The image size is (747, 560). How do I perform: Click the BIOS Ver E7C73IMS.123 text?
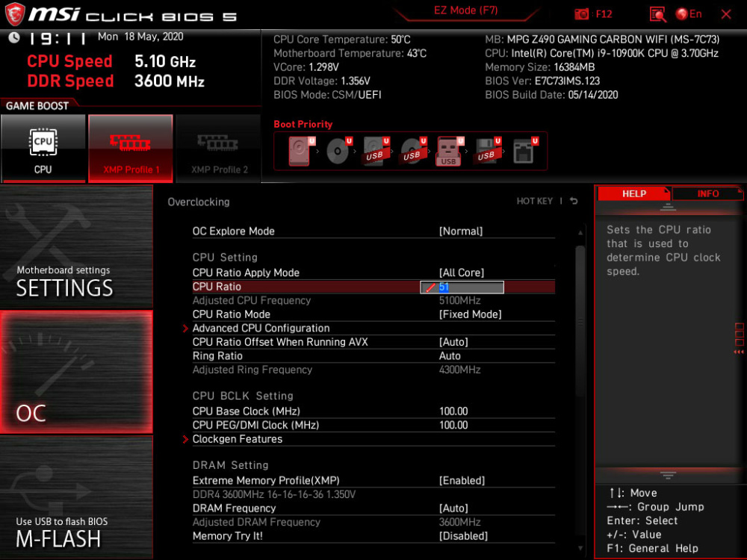pos(542,81)
